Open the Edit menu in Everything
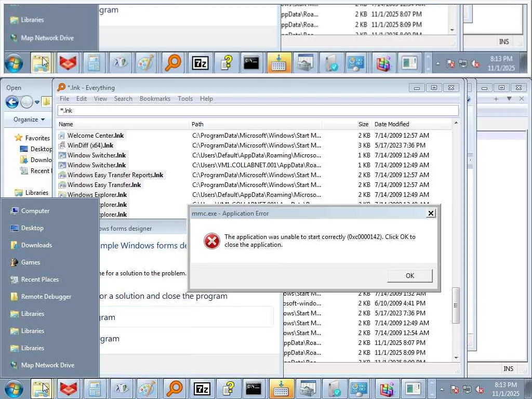This screenshot has height=399, width=532. pos(82,99)
